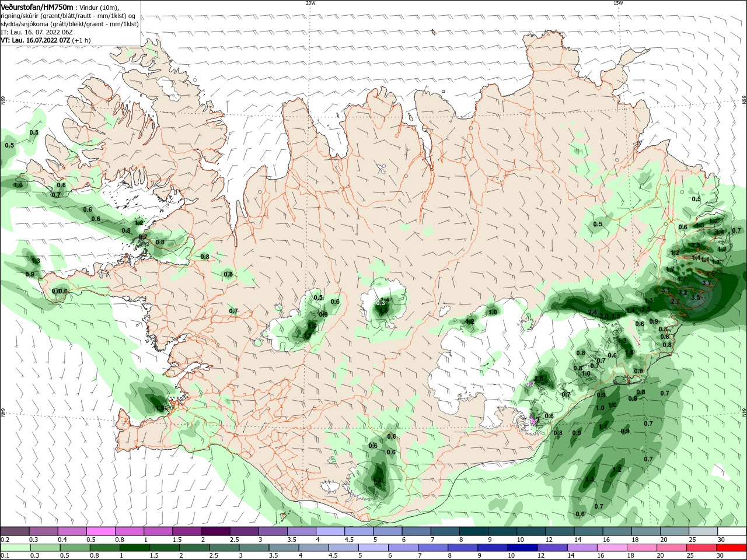The image size is (747, 560).
Task: Select the light pink 16 swatch on rain scale
Action: click(611, 548)
